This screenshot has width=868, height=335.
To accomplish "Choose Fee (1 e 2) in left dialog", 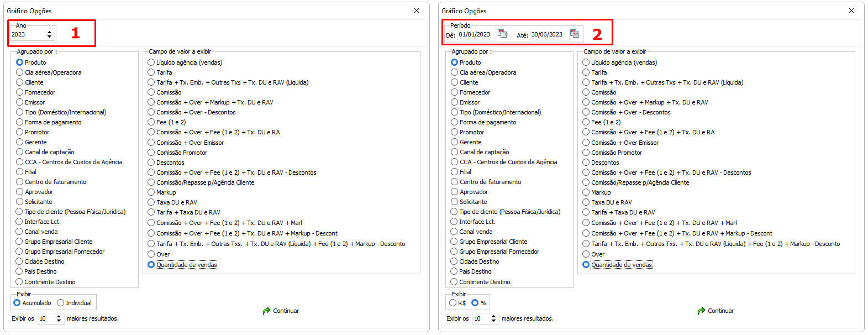I will click(x=167, y=122).
